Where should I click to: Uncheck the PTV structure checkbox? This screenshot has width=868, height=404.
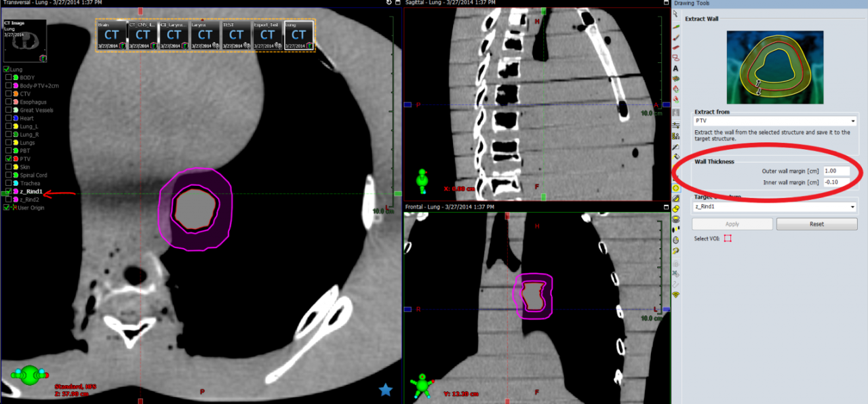(x=9, y=159)
